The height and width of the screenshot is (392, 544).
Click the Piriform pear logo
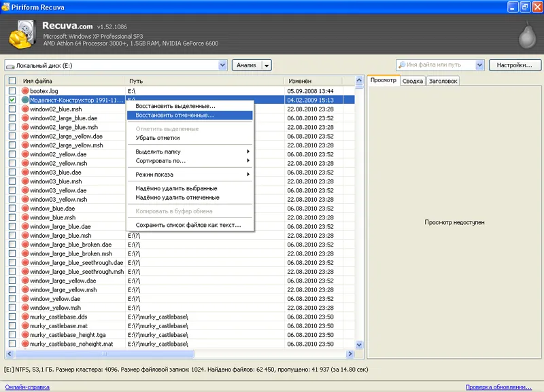point(527,35)
